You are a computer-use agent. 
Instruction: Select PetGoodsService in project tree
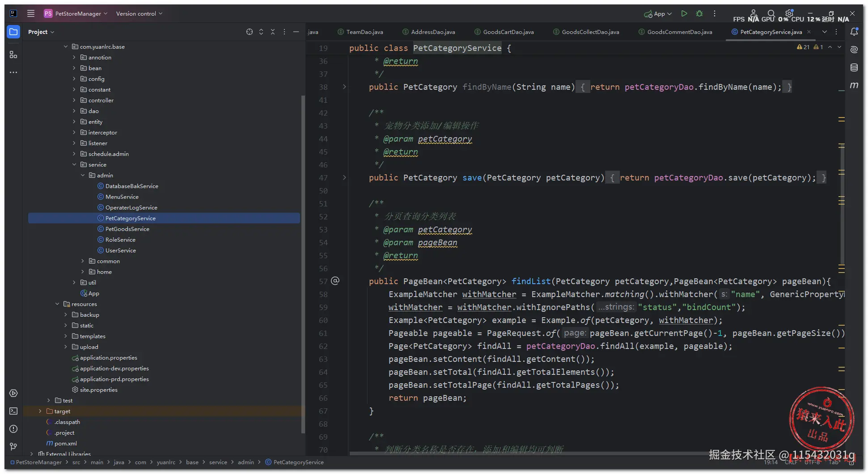coord(127,229)
